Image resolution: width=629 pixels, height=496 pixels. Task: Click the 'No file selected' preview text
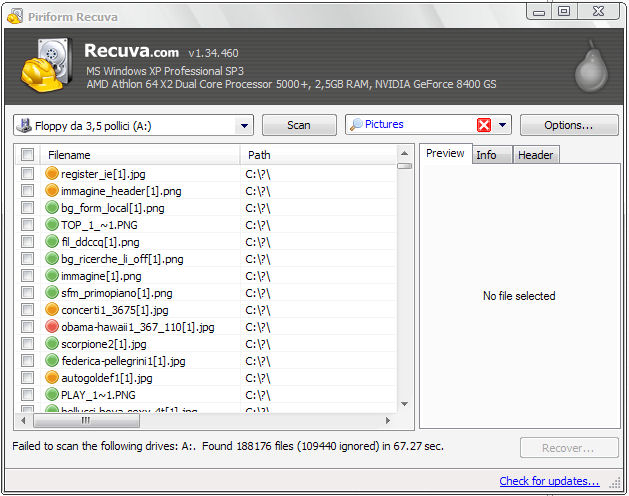point(519,296)
